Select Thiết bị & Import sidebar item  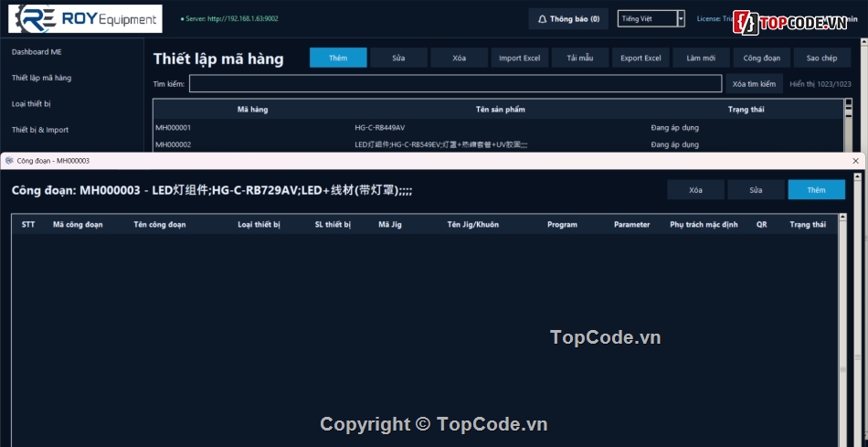40,130
